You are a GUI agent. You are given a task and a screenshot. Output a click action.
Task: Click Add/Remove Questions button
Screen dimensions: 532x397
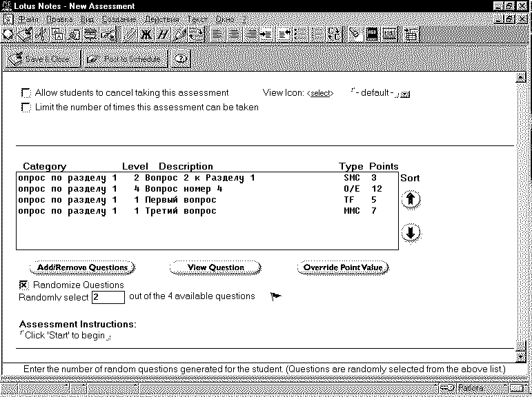click(x=82, y=267)
